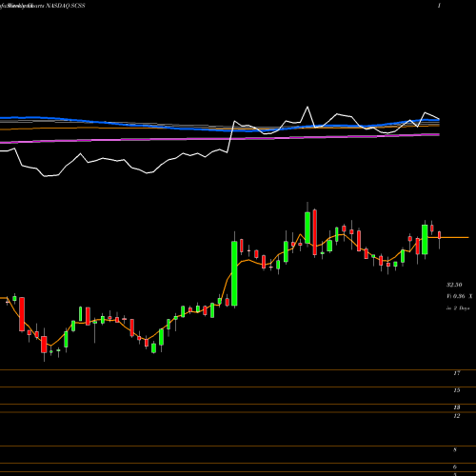The image size is (476, 476).
Task: Click the 6 axis level label
Action: click(455, 467)
